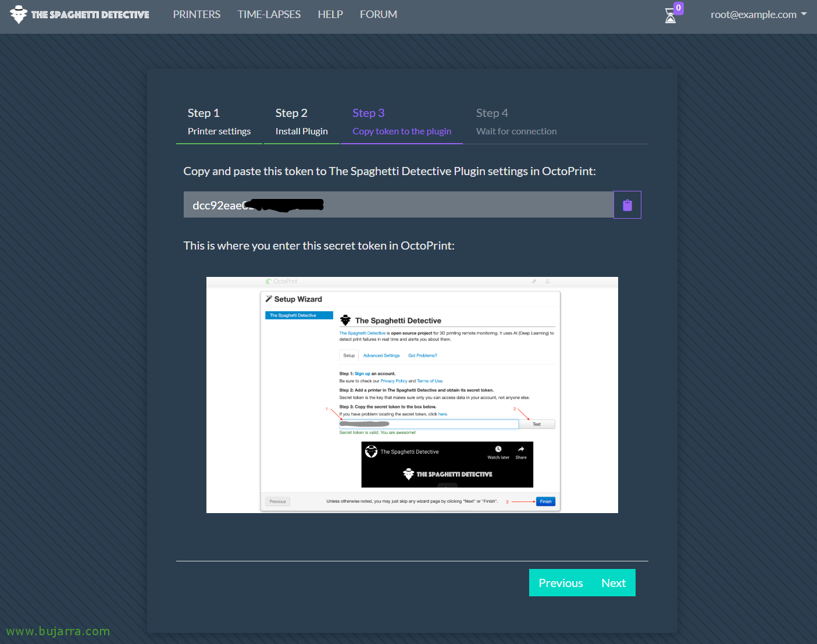Click the secret token field

coord(398,205)
